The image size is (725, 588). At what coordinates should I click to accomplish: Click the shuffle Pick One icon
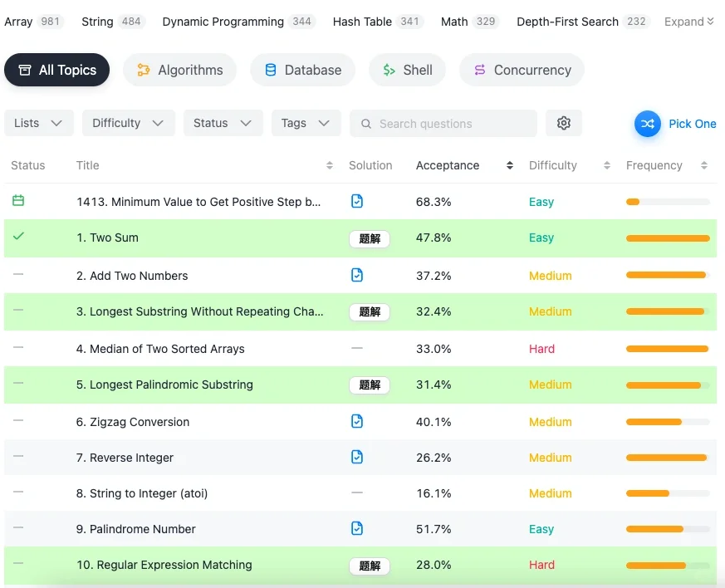point(647,124)
